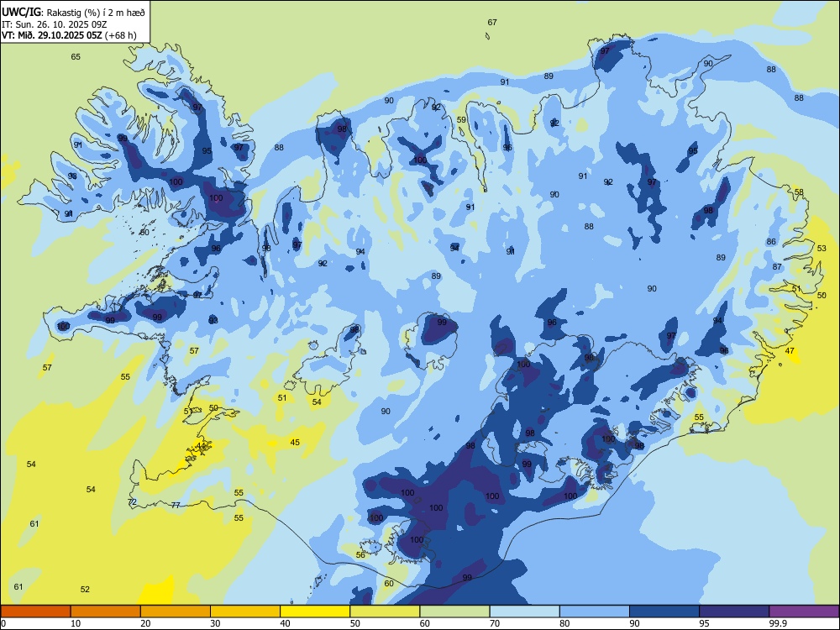Click the 50–60 pale yellow legend swatch

tap(385, 612)
